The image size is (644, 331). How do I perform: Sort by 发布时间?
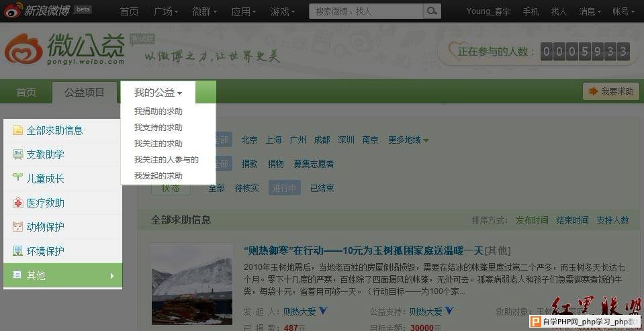click(532, 220)
